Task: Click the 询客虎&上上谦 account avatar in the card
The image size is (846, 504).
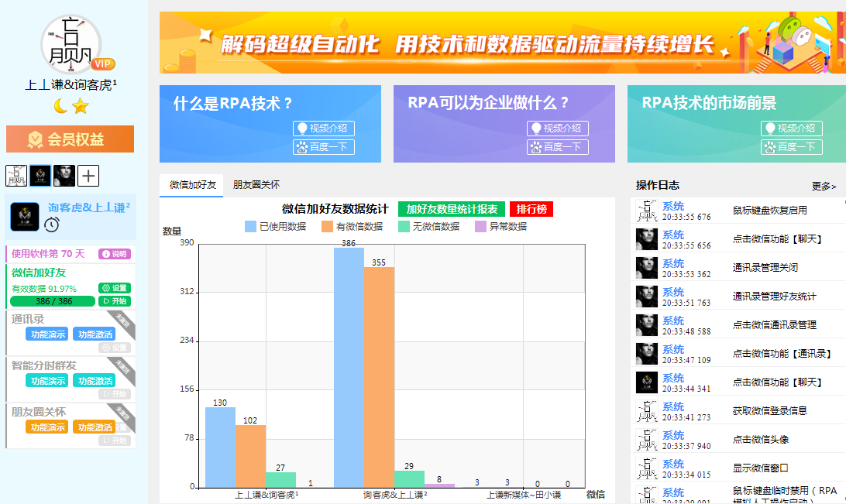Action: point(25,217)
